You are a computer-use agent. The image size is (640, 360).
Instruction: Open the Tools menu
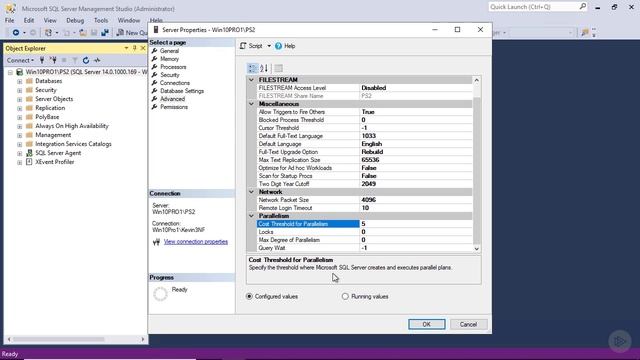coord(101,20)
